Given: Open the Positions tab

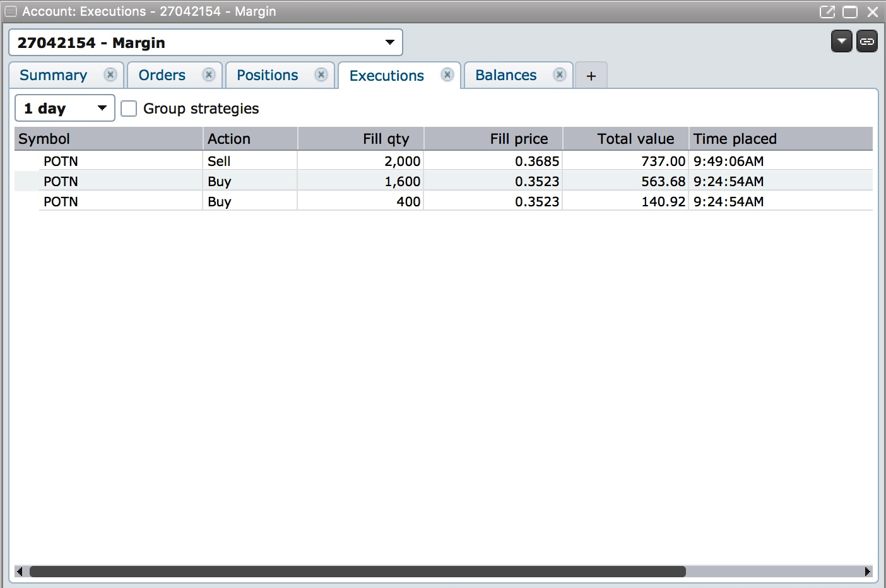Looking at the screenshot, I should (x=267, y=75).
